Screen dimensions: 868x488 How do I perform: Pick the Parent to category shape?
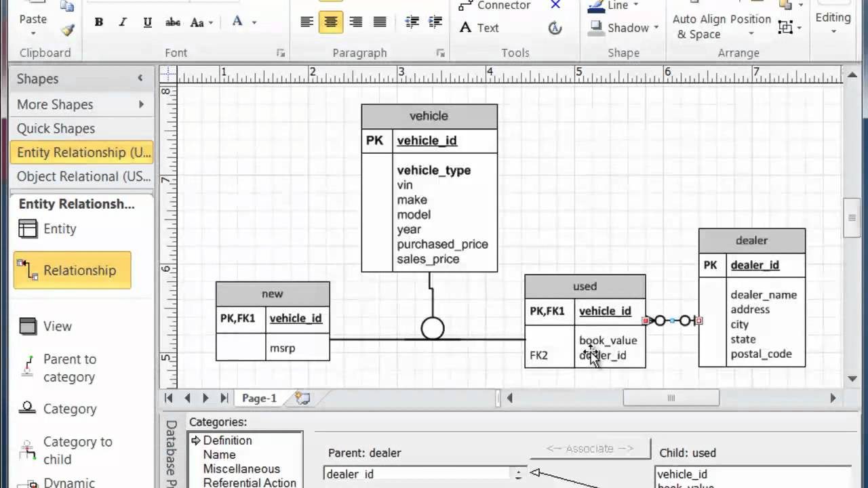coord(58,368)
